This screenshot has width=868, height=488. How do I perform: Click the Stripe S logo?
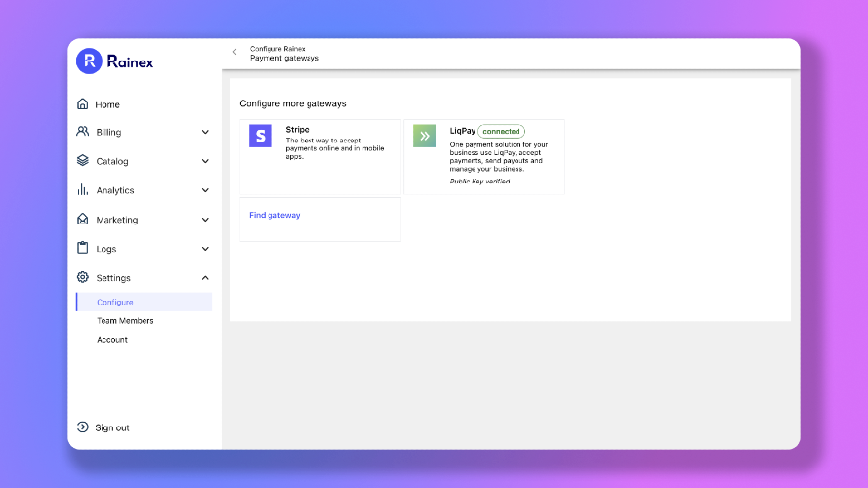pyautogui.click(x=260, y=136)
